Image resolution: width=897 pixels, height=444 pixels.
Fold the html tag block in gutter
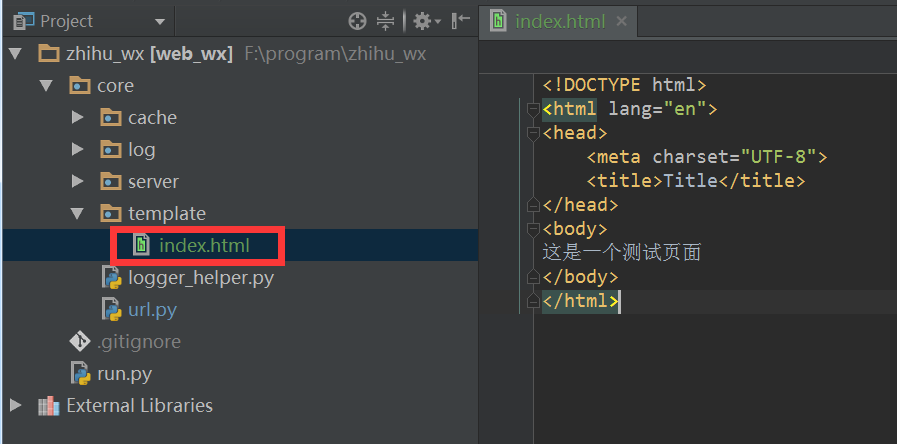coord(532,108)
